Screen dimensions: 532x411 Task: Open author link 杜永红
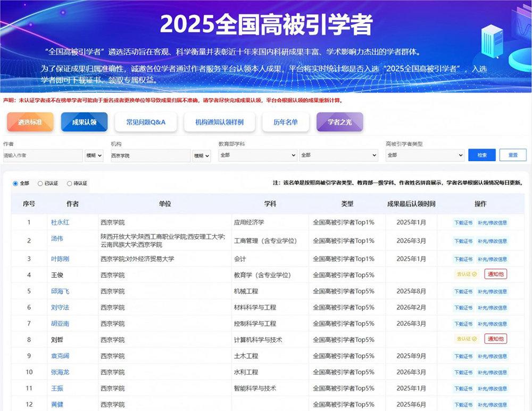[60, 223]
